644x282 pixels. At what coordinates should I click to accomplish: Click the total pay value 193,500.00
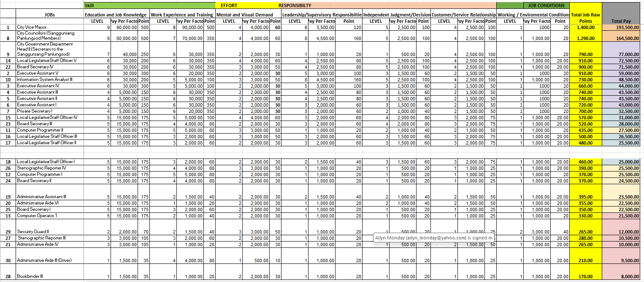(x=621, y=27)
